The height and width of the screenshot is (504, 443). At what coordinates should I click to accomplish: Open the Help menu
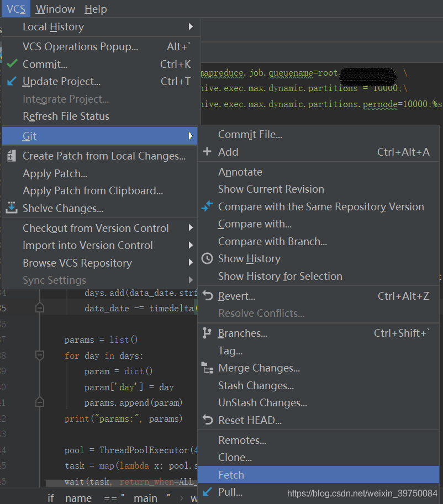(x=95, y=9)
